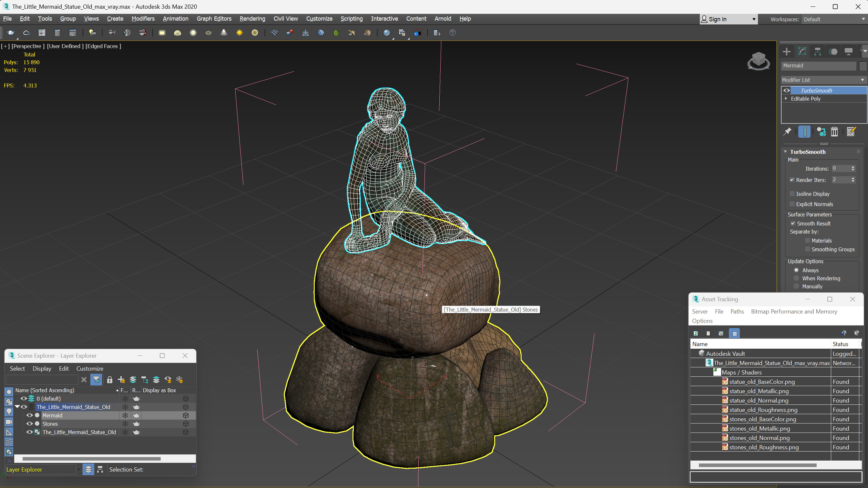
Task: Click the gray cone primitive icon in toolbar
Action: [224, 33]
